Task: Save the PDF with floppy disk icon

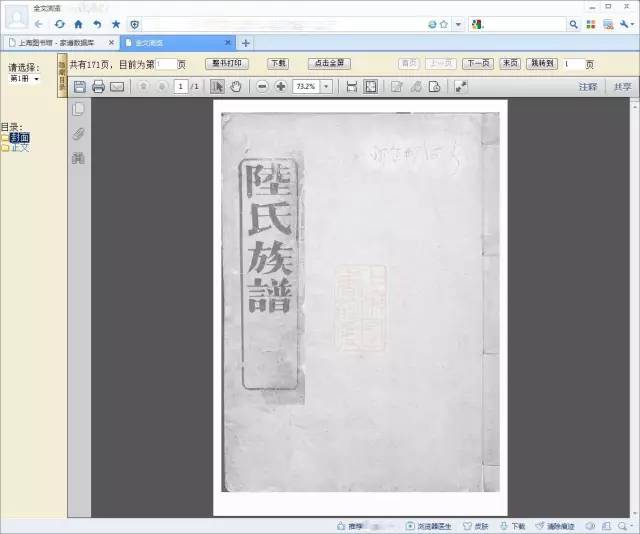Action: pyautogui.click(x=80, y=87)
